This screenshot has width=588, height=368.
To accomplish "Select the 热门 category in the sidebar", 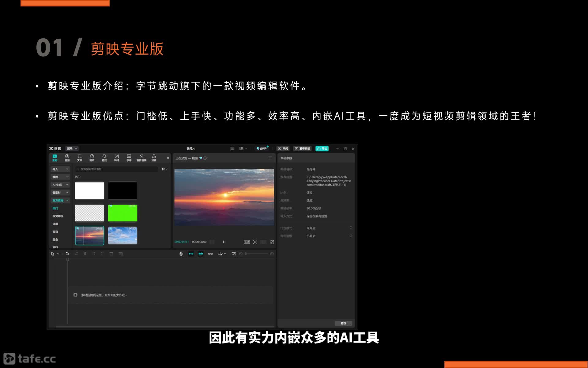I will click(x=55, y=208).
